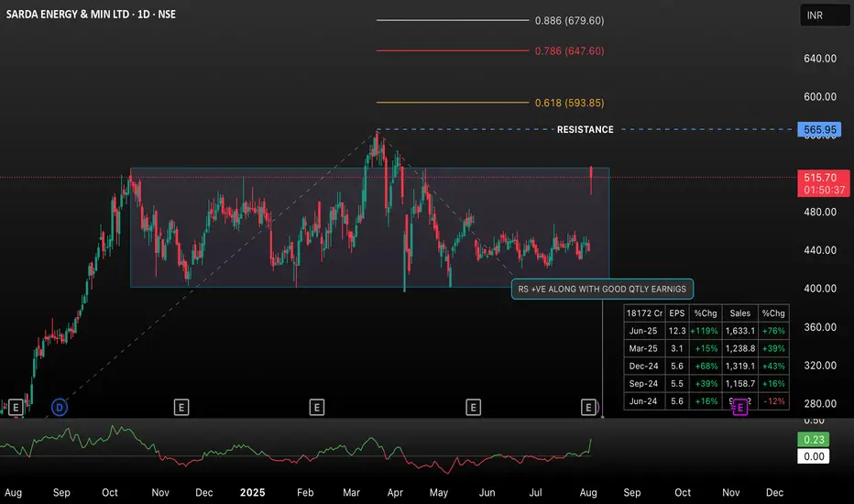Image resolution: width=854 pixels, height=504 pixels.
Task: Click the 1,319.1 sales value
Action: click(x=739, y=367)
